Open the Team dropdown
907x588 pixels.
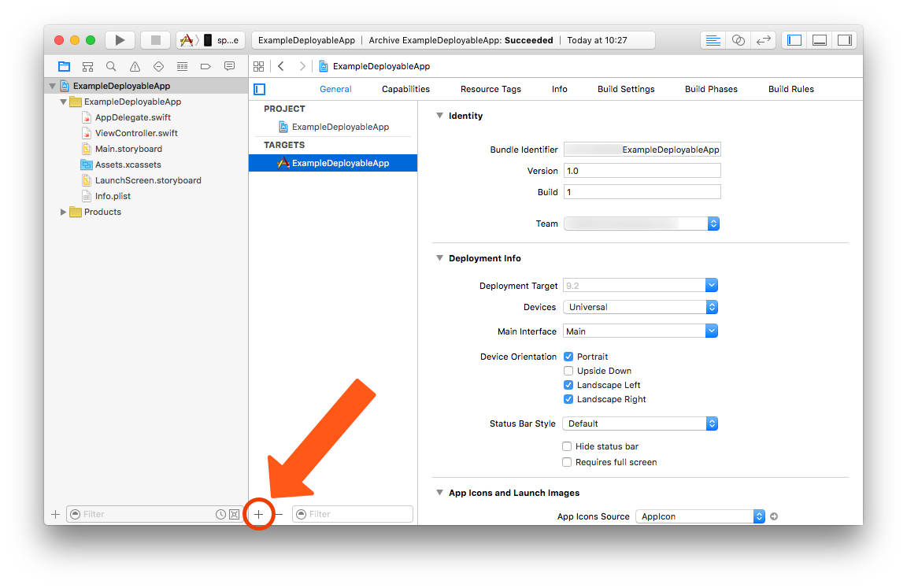(x=642, y=224)
